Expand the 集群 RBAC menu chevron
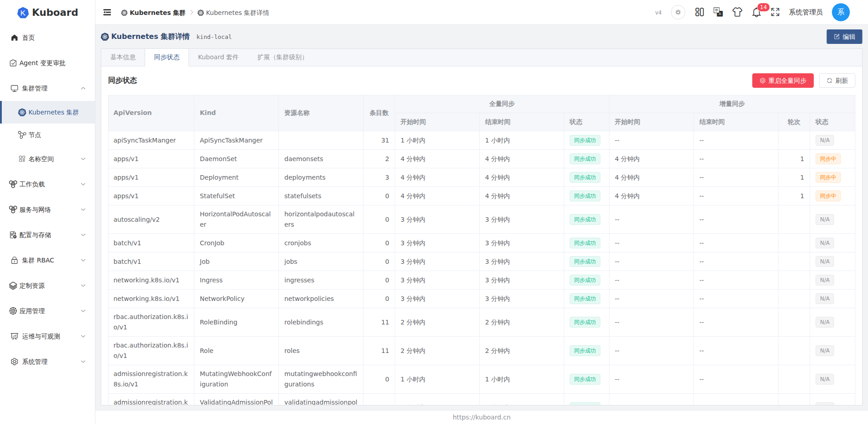Screen dimensions: 868x424 (83, 260)
